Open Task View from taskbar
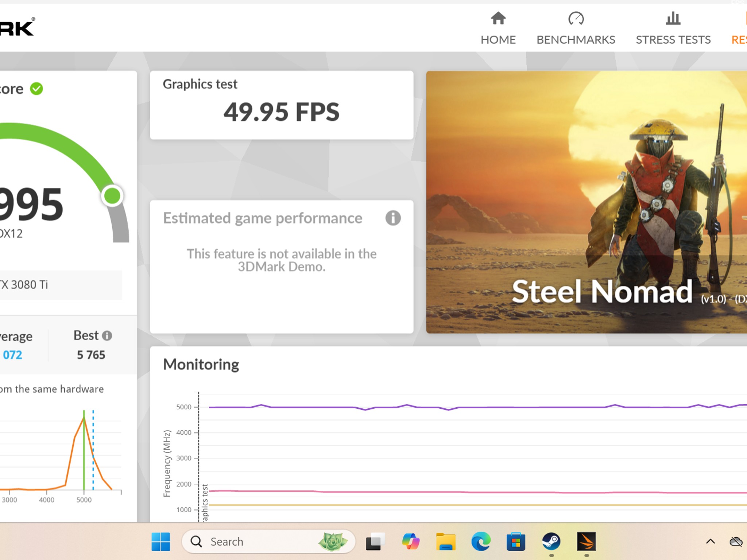This screenshot has height=560, width=747. point(375,542)
